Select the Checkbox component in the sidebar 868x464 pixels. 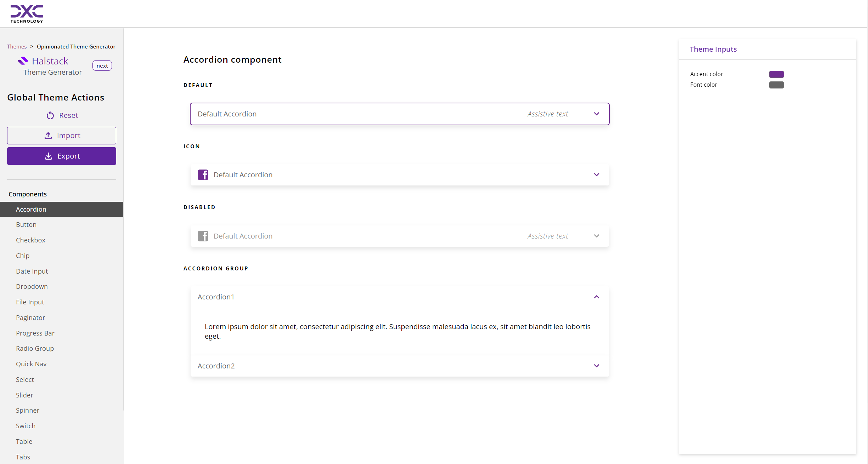(x=30, y=240)
